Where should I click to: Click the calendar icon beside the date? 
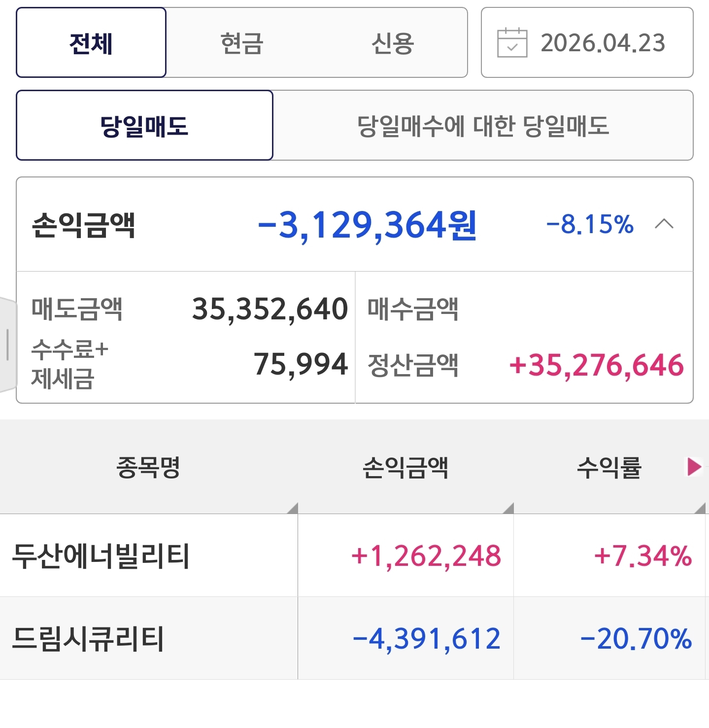(x=512, y=43)
